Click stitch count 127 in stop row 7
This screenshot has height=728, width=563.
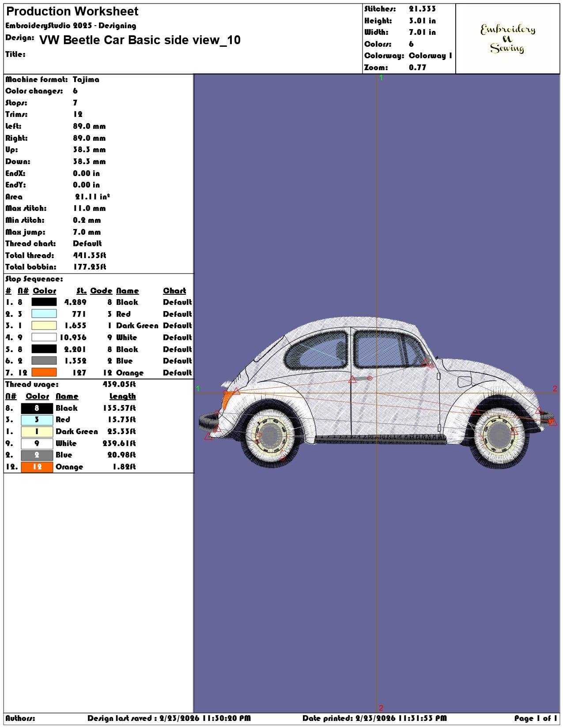pyautogui.click(x=79, y=373)
